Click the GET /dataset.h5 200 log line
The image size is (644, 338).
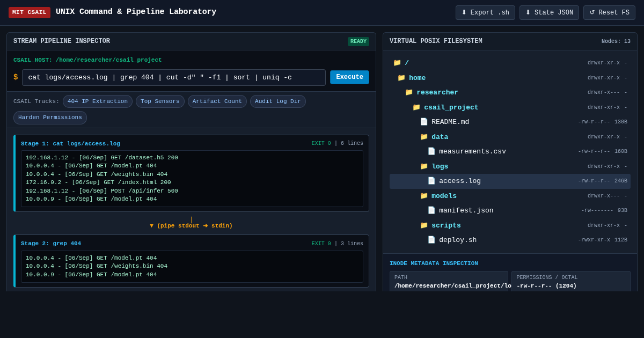(x=102, y=158)
